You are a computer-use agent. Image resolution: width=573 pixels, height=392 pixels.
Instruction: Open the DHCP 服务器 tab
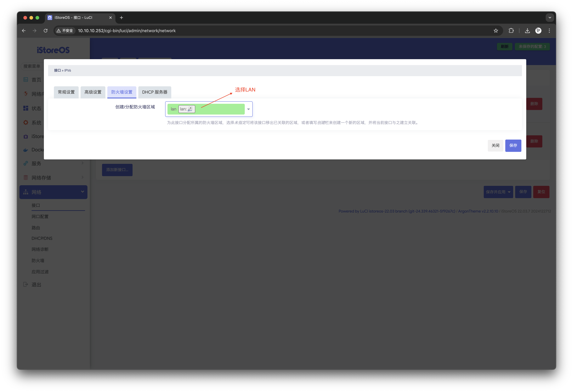[155, 92]
